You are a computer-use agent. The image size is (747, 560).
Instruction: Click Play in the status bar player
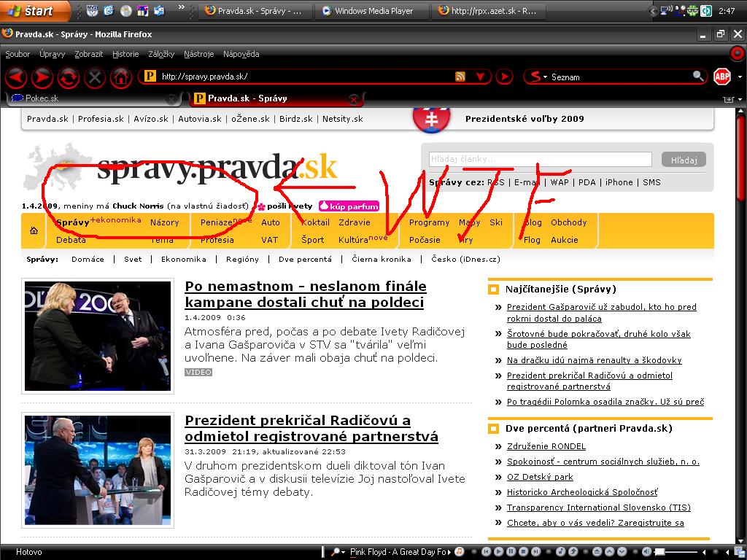tap(498, 551)
